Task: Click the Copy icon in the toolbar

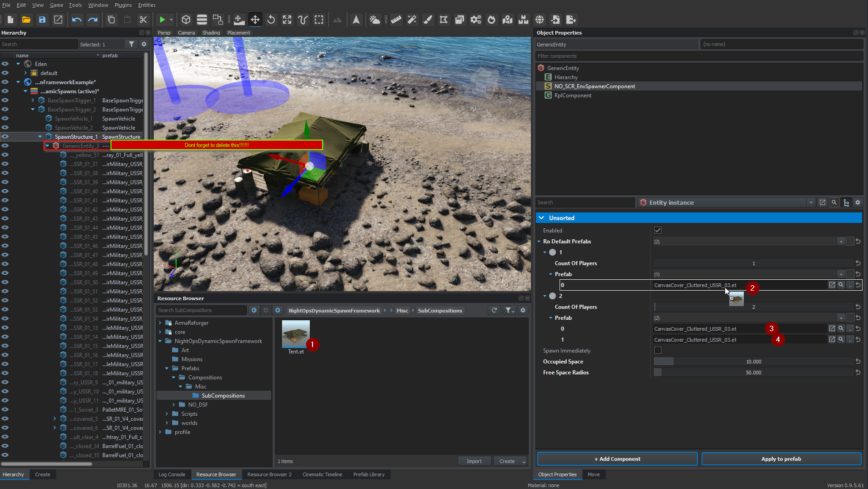Action: point(111,20)
